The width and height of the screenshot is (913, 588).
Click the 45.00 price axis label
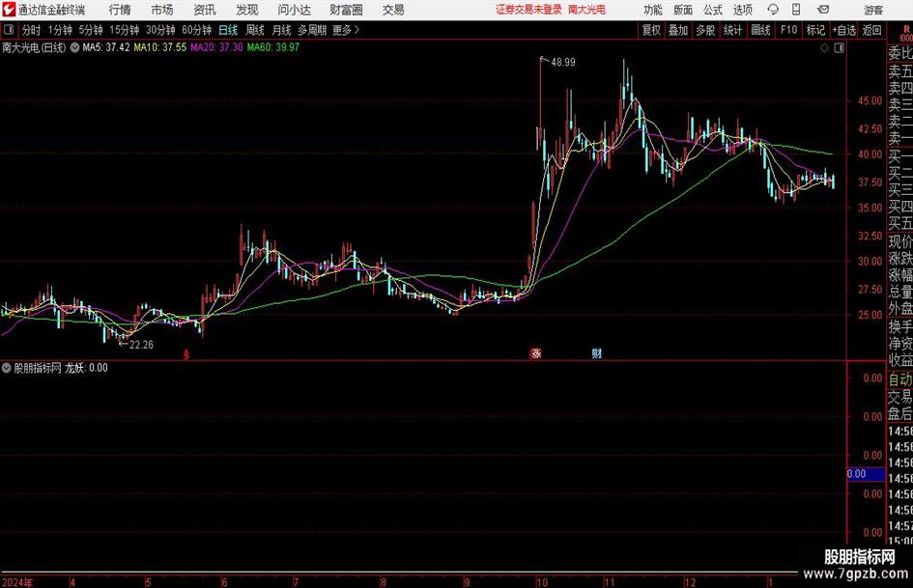(x=870, y=100)
